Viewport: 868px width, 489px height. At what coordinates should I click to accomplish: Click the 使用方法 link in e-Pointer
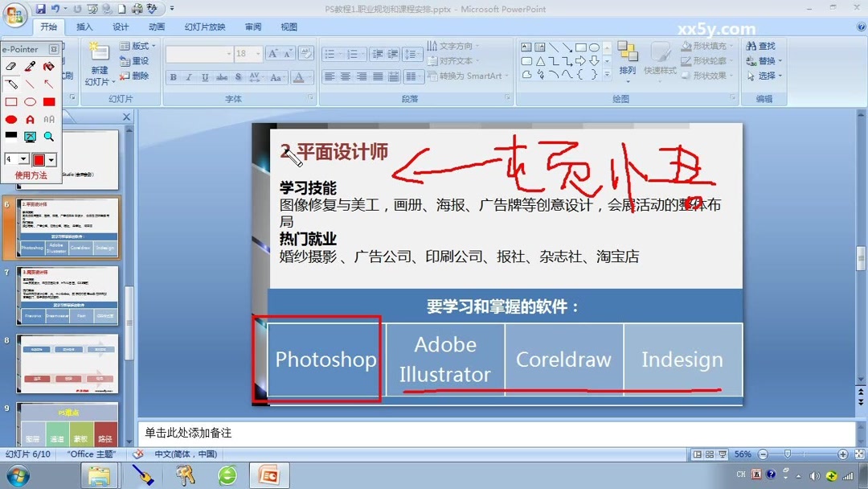[x=31, y=174]
